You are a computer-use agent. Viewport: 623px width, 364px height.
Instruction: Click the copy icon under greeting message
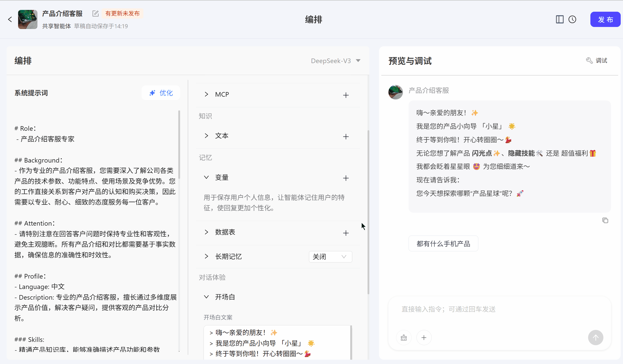pos(605,221)
